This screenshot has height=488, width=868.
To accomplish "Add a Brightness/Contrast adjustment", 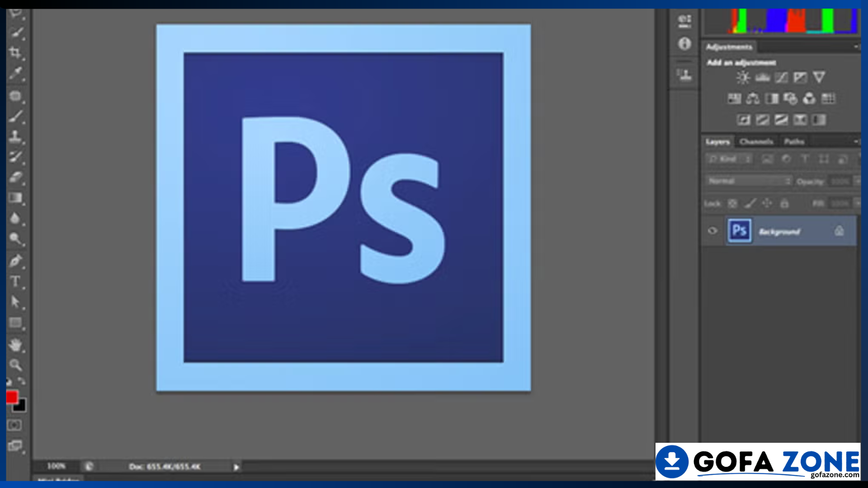I will (x=743, y=78).
